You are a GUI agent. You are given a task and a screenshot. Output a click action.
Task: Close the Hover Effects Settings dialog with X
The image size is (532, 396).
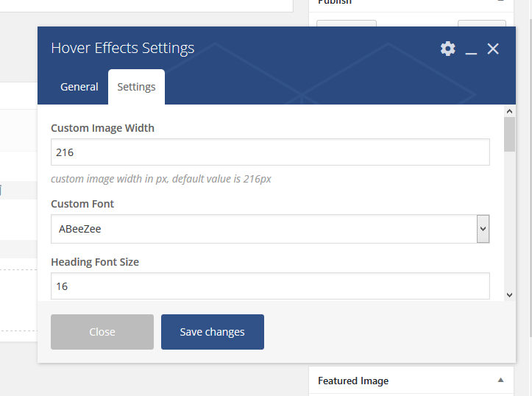(x=493, y=49)
